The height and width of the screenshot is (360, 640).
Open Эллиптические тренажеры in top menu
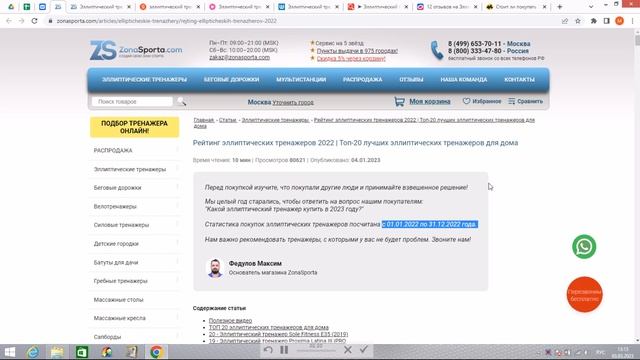point(144,80)
